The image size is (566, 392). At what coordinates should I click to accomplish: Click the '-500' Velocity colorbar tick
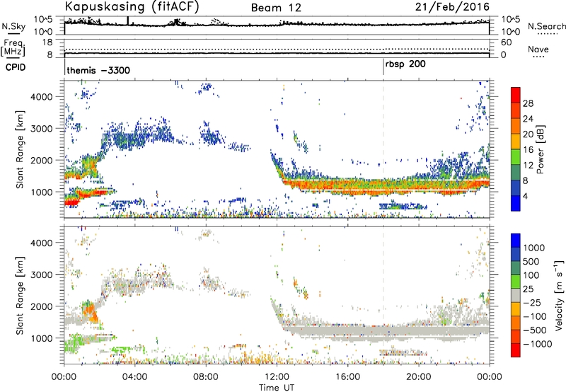[x=535, y=330]
